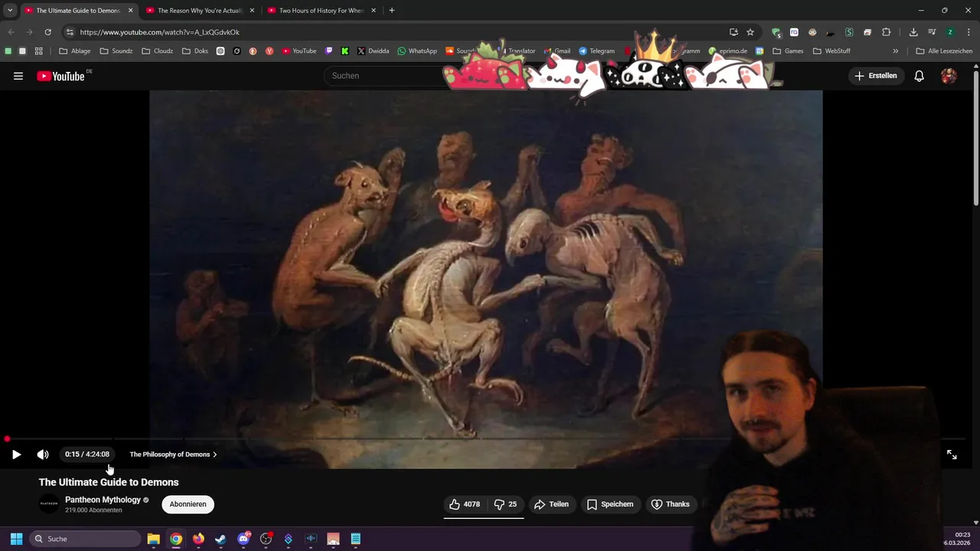The image size is (980, 551).
Task: Dislike the video with 25 dislikes
Action: click(x=505, y=504)
